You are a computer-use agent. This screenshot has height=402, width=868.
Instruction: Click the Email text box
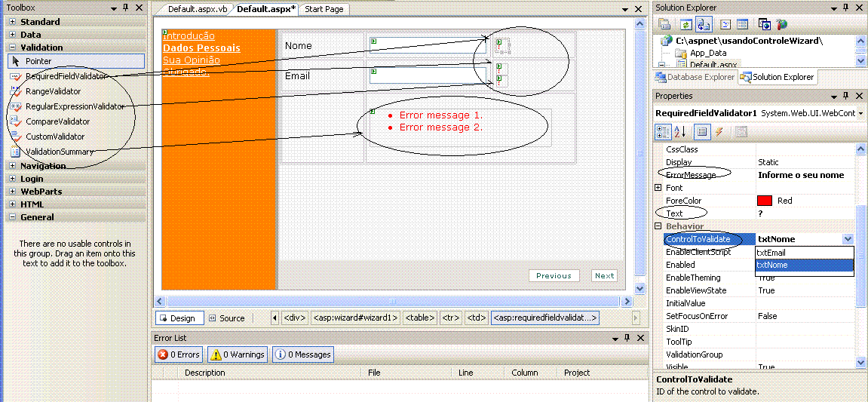(428, 76)
